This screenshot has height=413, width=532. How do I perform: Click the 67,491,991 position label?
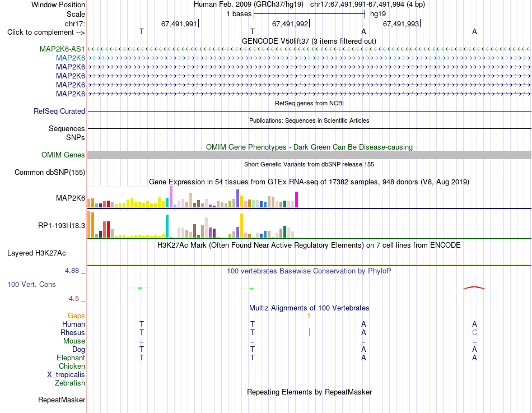[179, 24]
